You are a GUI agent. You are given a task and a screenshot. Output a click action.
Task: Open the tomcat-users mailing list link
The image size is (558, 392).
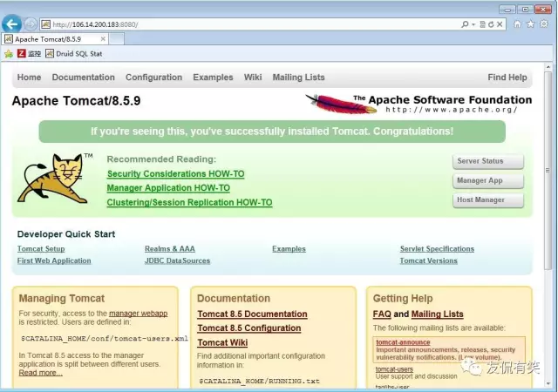coord(394,369)
